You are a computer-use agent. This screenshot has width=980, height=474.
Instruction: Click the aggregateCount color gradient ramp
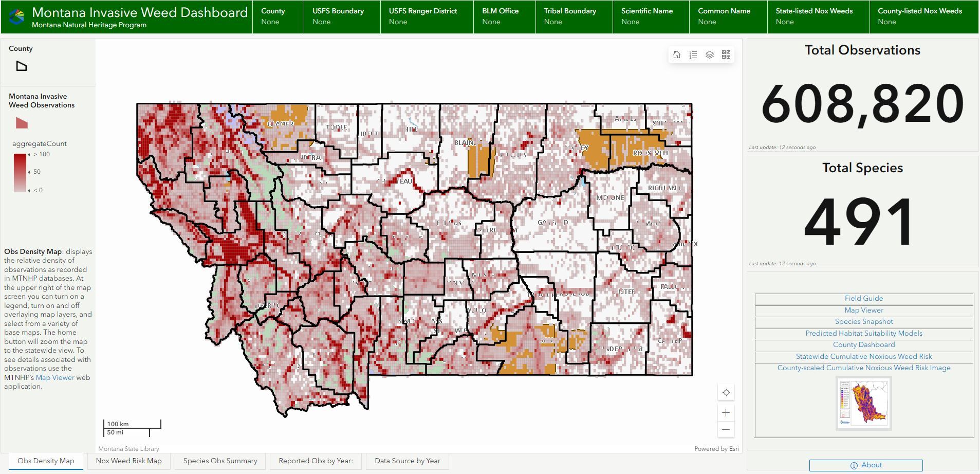pos(19,172)
